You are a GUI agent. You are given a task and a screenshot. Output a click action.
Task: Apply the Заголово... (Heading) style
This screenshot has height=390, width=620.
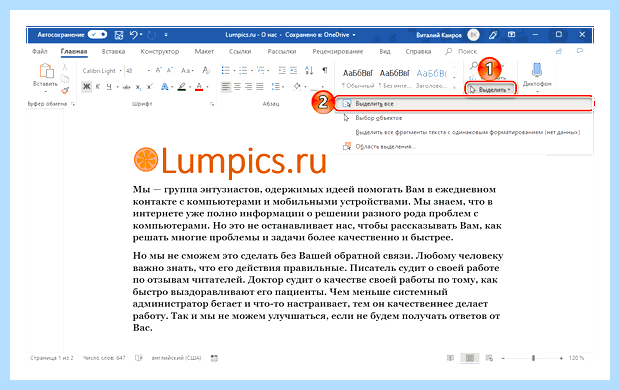[431, 78]
